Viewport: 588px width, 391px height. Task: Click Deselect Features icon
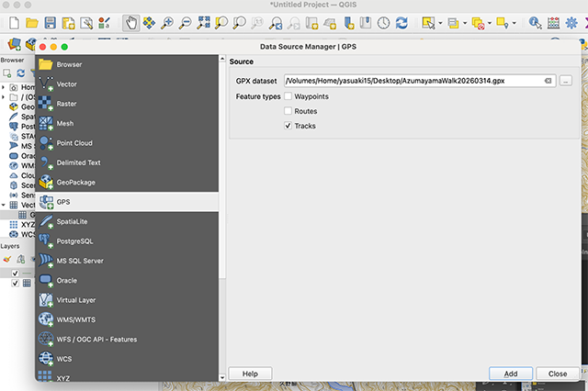[x=478, y=23]
